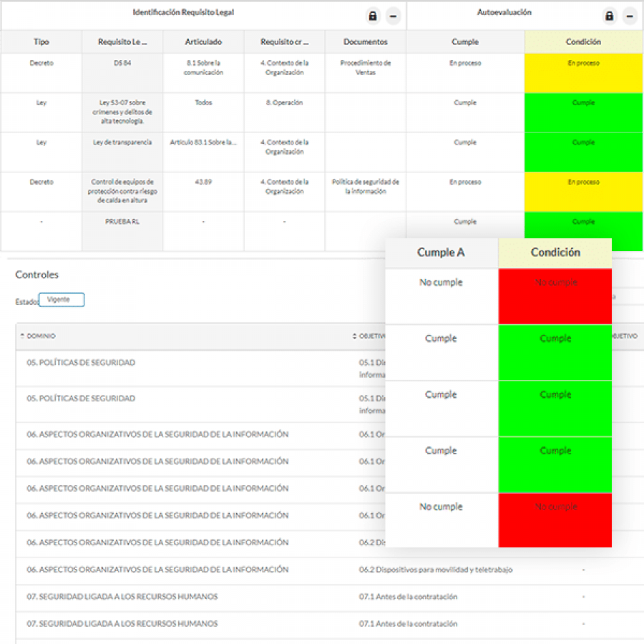This screenshot has width=644, height=644.
Task: Select the Cumple A column header
Action: [x=441, y=253]
